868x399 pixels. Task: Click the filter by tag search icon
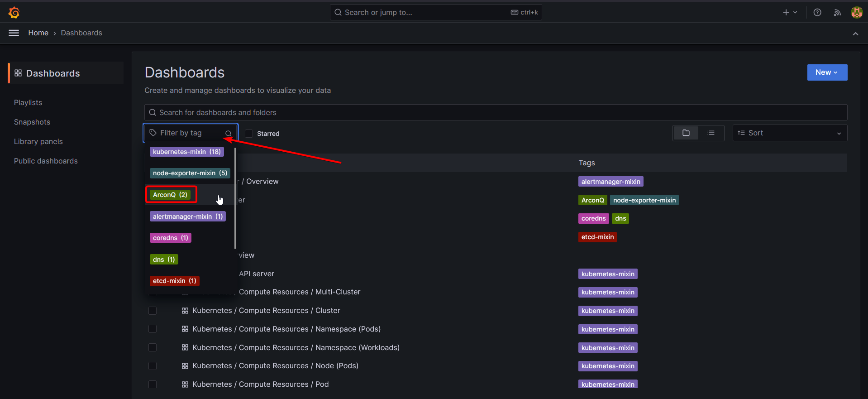point(229,133)
